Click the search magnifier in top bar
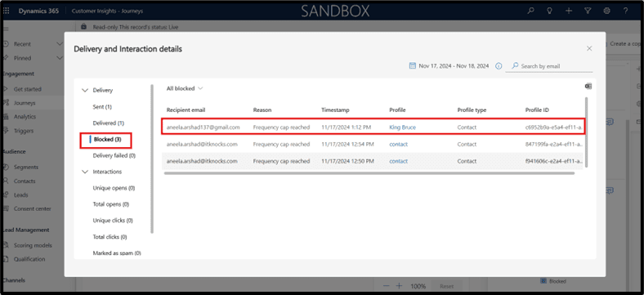The width and height of the screenshot is (644, 295). pos(530,11)
